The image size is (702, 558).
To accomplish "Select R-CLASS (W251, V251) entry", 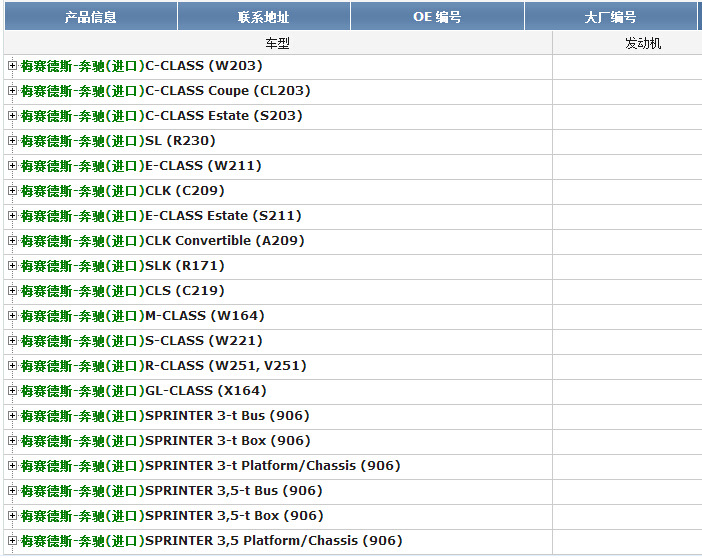I will click(163, 366).
